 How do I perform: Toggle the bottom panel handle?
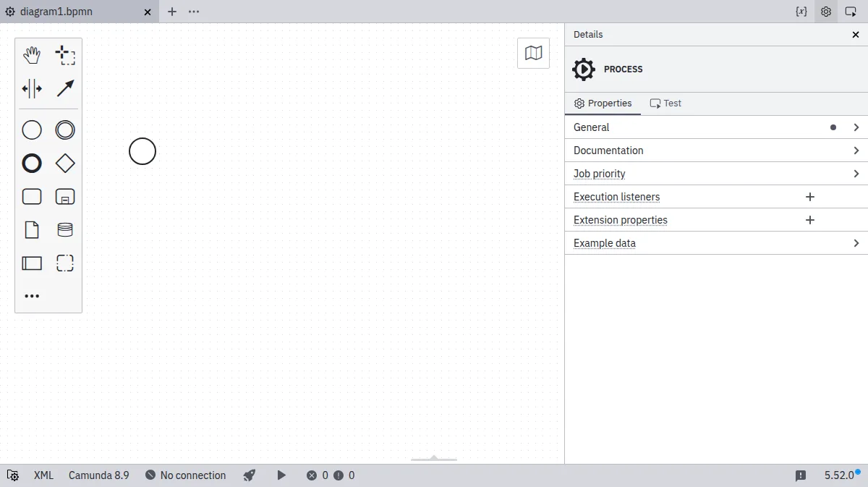pyautogui.click(x=434, y=459)
